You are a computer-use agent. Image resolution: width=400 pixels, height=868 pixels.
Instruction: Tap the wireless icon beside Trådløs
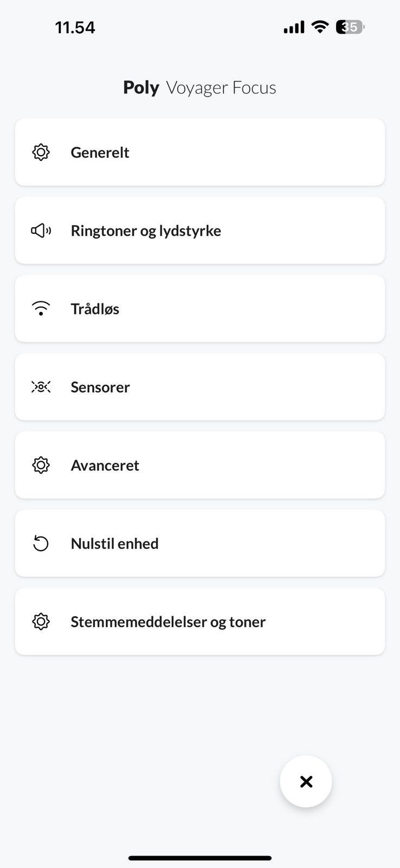tap(41, 309)
